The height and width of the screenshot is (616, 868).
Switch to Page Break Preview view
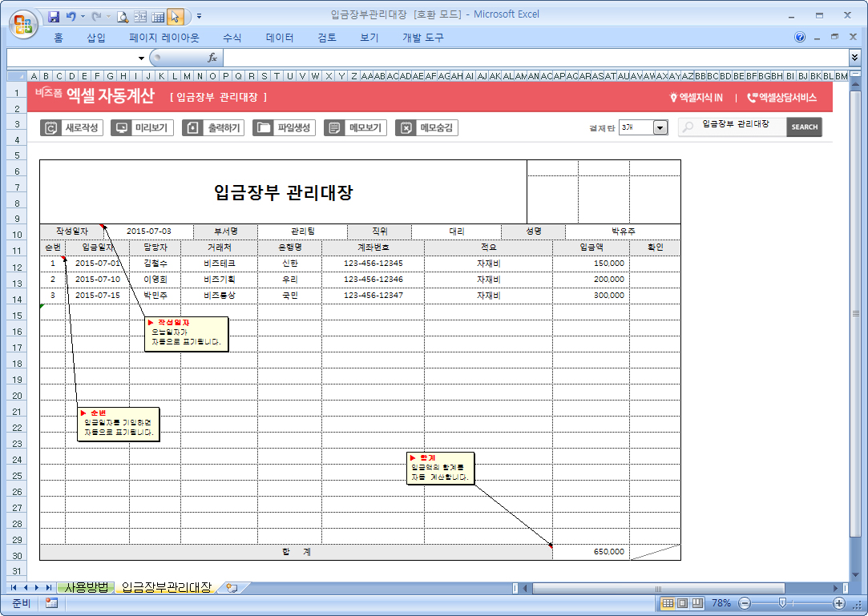point(698,603)
